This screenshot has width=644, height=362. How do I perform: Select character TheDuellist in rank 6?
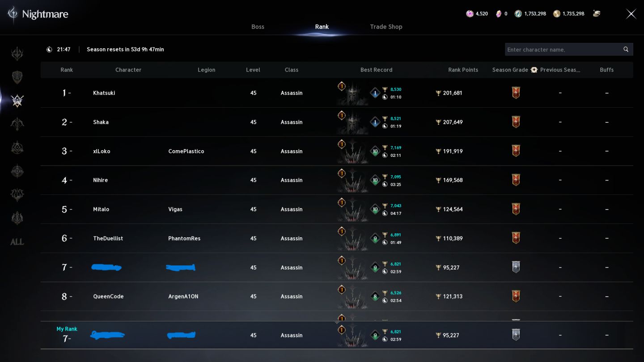tap(108, 238)
